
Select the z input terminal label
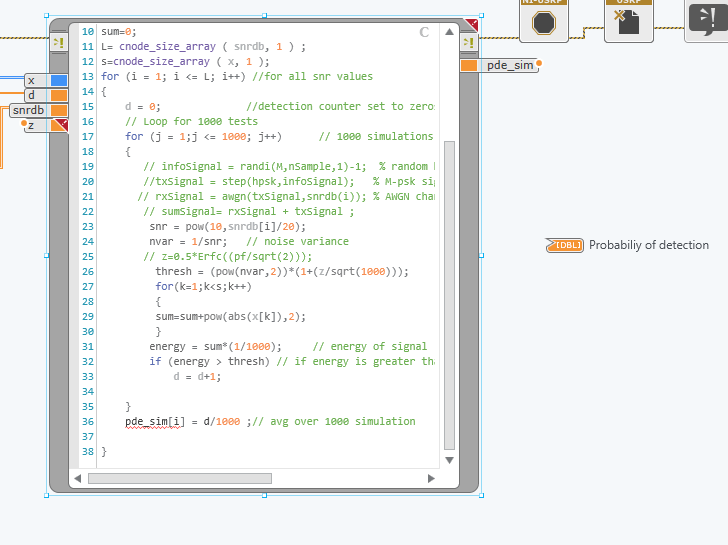coord(31,125)
